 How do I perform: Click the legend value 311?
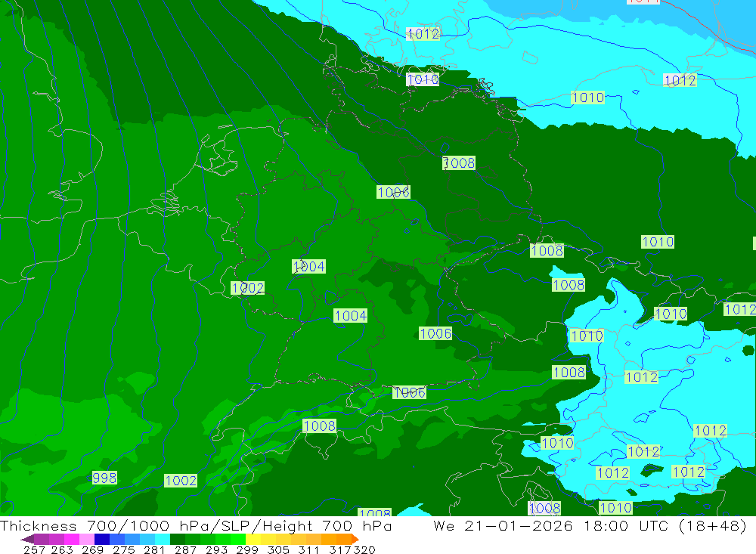tap(308, 549)
